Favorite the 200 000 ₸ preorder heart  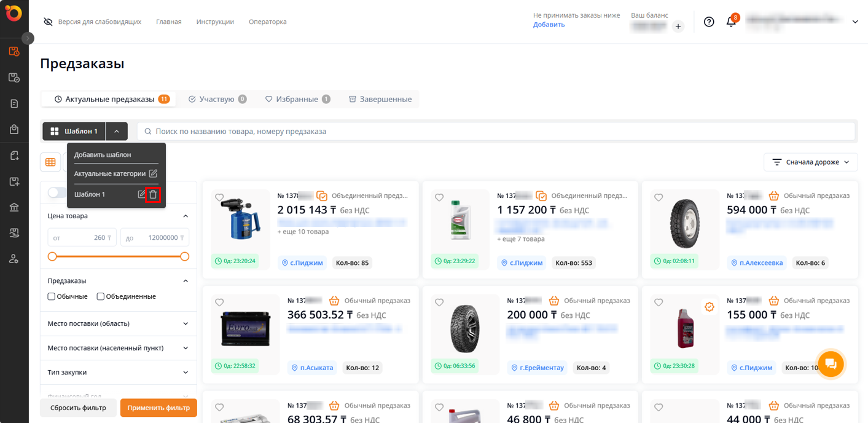tap(439, 302)
